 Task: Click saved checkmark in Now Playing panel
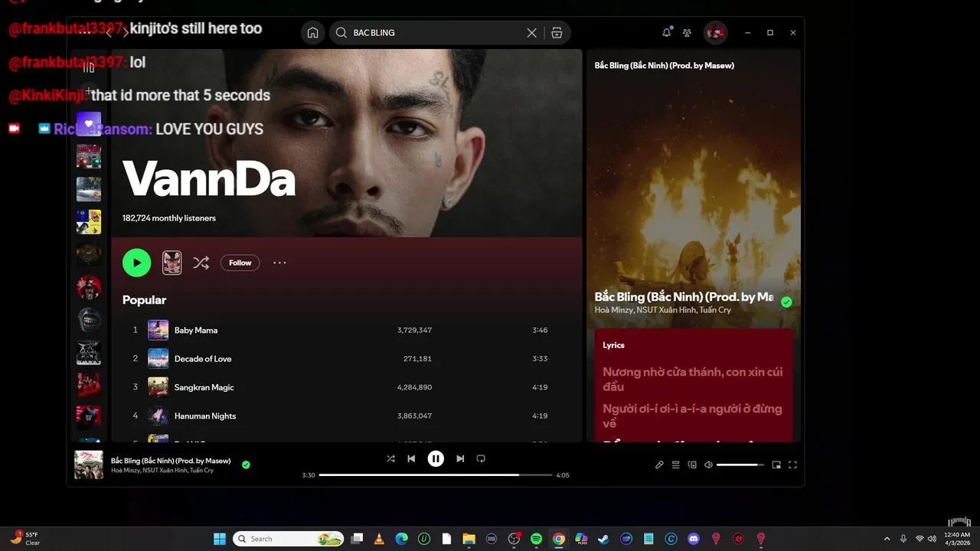coord(786,302)
